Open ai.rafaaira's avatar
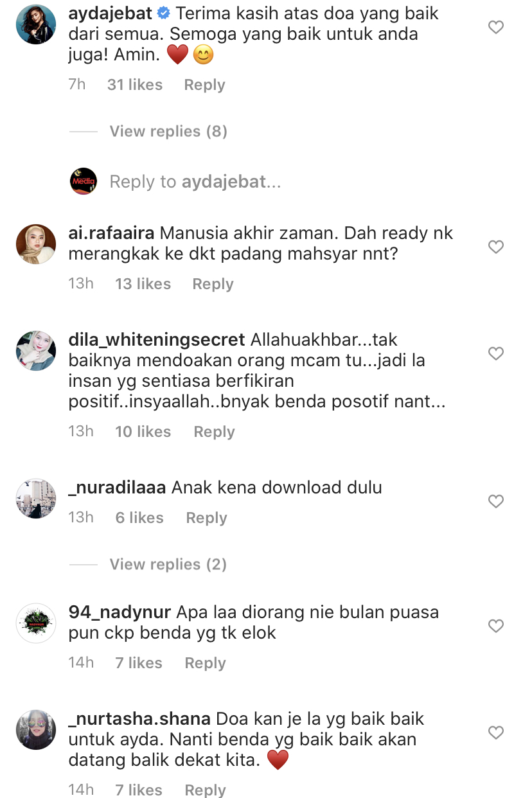The height and width of the screenshot is (798, 532). (36, 244)
